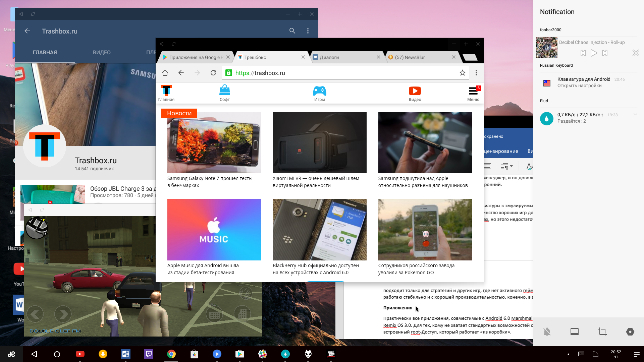Open Chrome three-dot menu

(476, 73)
